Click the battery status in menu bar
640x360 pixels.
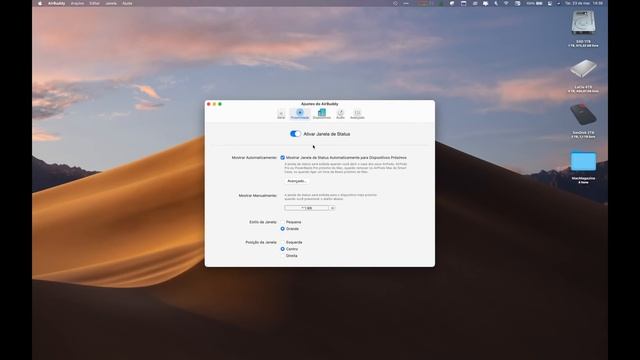[x=534, y=3]
